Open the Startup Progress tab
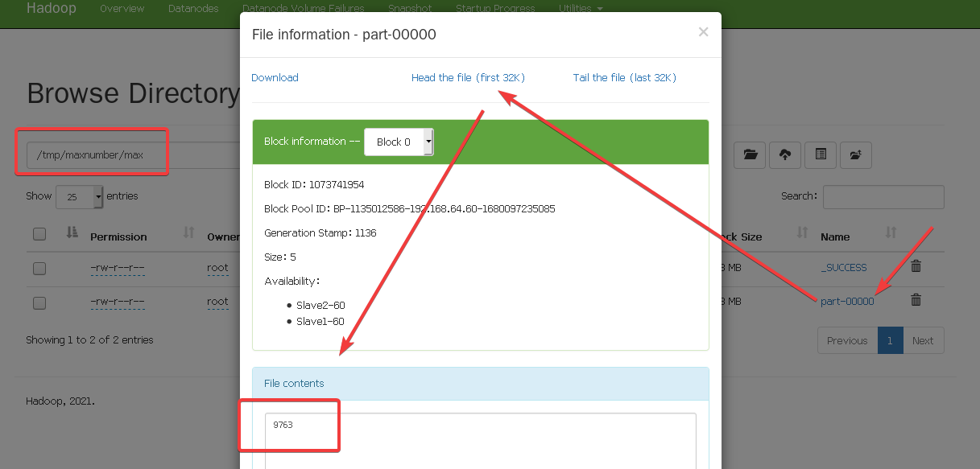The width and height of the screenshot is (980, 469). [495, 9]
